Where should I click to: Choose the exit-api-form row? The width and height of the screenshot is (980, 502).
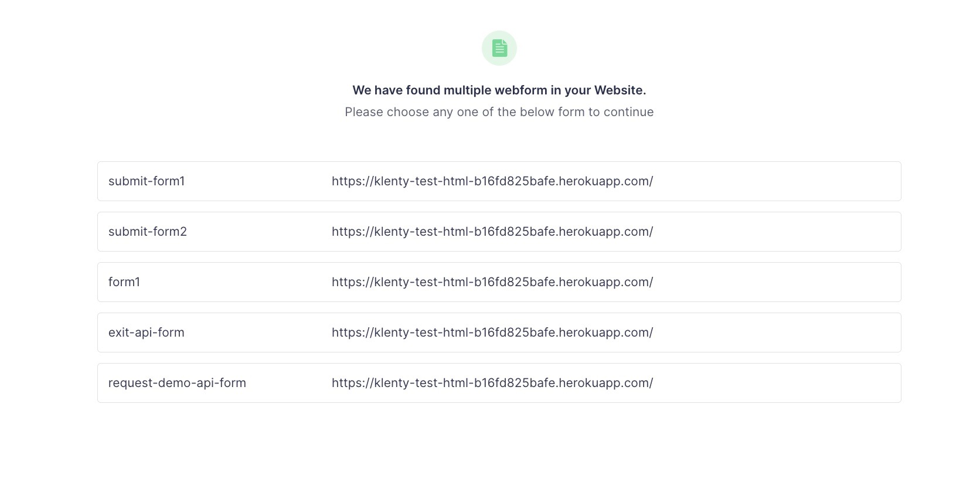pos(499,333)
